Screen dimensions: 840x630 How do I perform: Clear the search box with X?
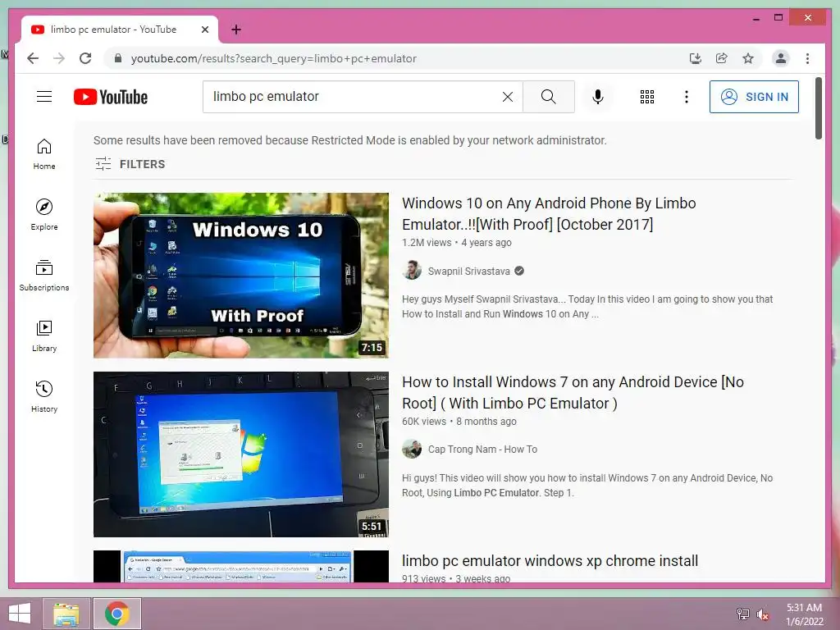[507, 97]
